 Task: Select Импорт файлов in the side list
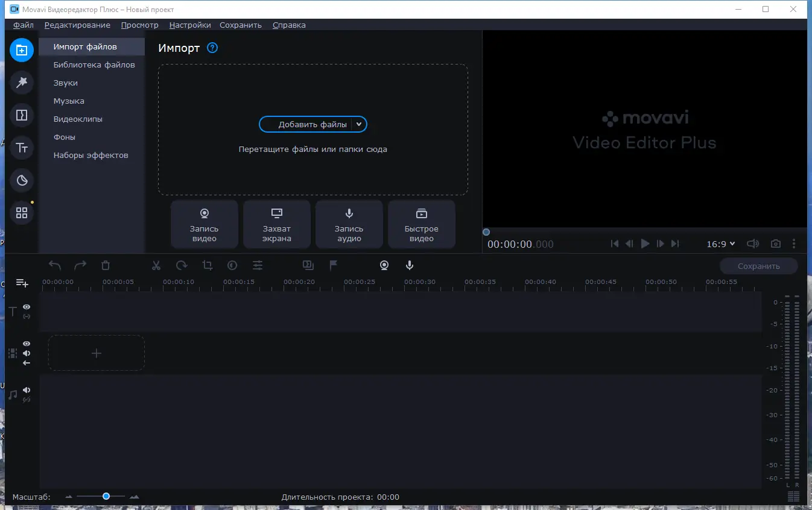pyautogui.click(x=92, y=46)
